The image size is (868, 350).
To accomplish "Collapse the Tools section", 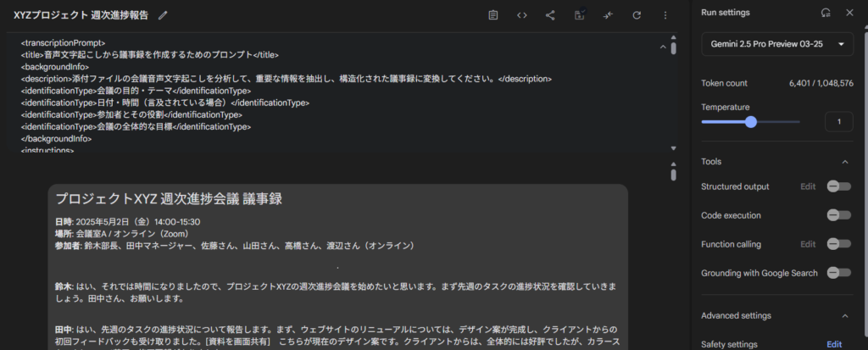I will 844,161.
